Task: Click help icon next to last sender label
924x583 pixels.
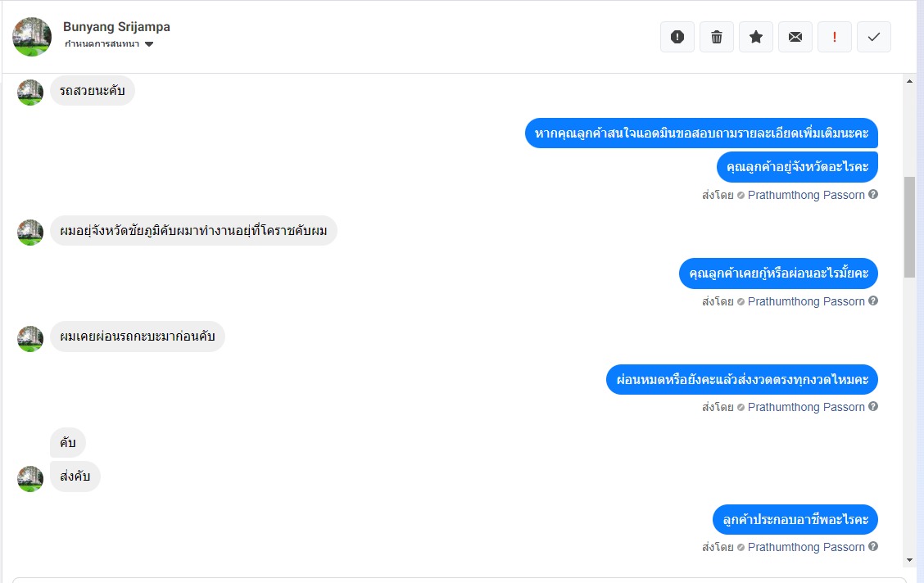Action: (873, 546)
